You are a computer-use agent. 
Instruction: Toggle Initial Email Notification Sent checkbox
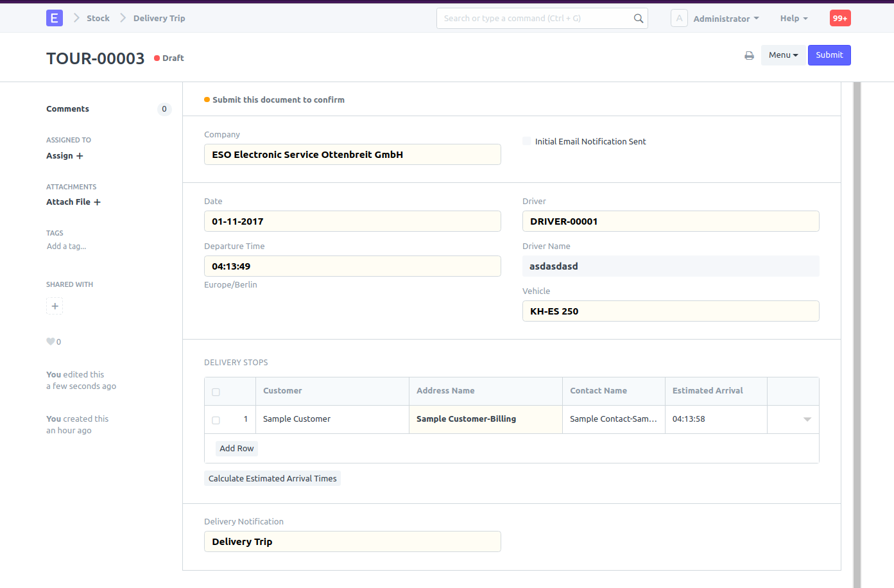pyautogui.click(x=527, y=141)
